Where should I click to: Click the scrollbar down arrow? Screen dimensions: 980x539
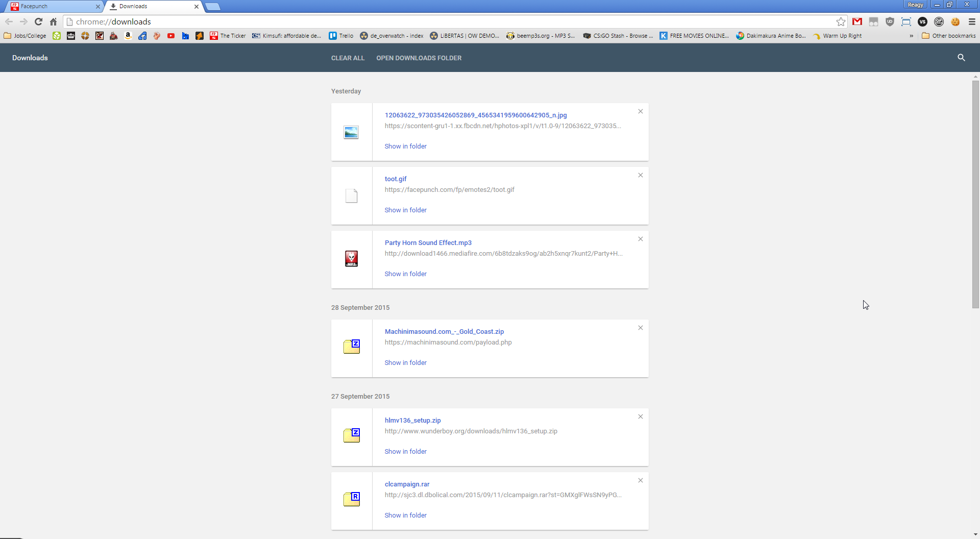[x=975, y=534]
